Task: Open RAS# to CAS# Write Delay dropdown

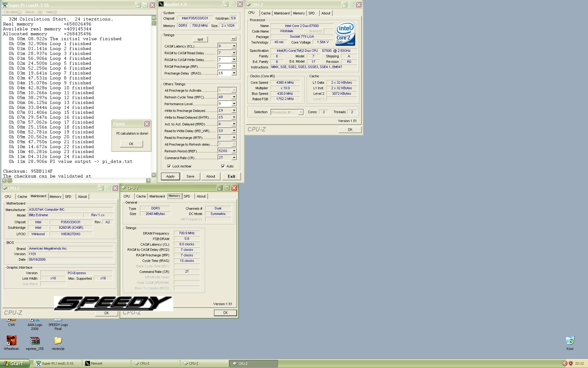Action: click(x=234, y=59)
